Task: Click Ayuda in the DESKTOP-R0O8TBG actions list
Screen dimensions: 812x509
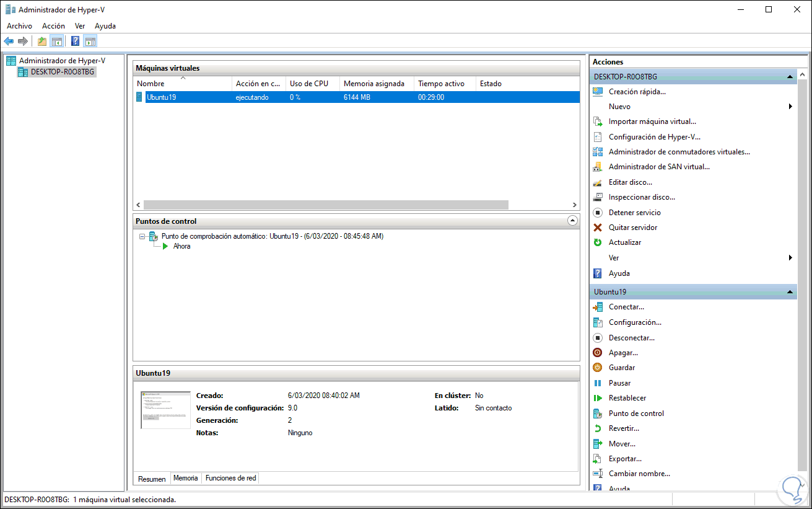Action: pos(619,273)
